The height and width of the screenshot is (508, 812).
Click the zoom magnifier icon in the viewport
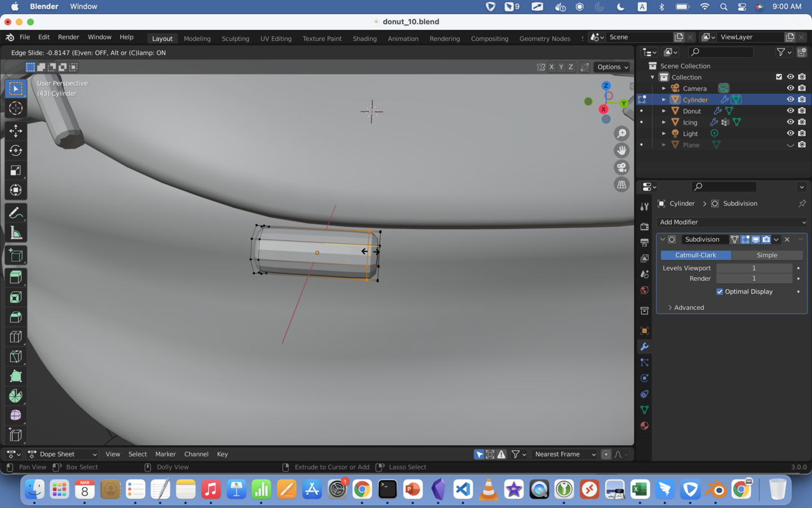pyautogui.click(x=621, y=134)
